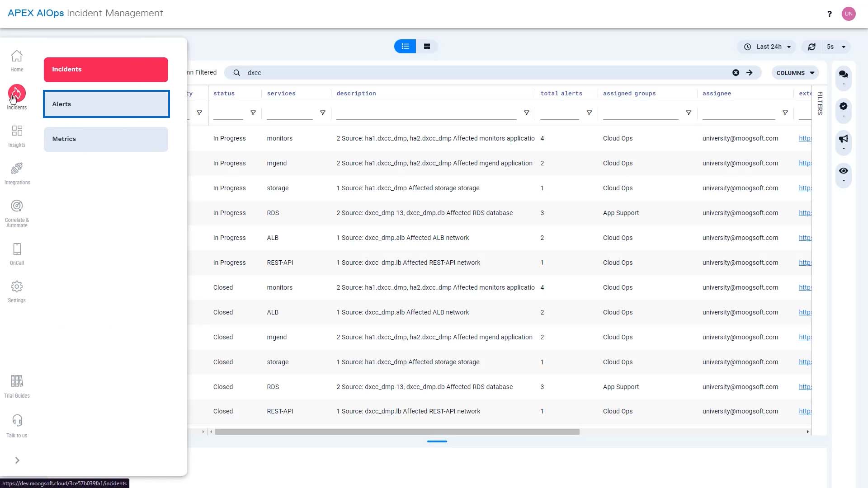Open the status column filter funnel
The height and width of the screenshot is (488, 868).
coord(253,113)
